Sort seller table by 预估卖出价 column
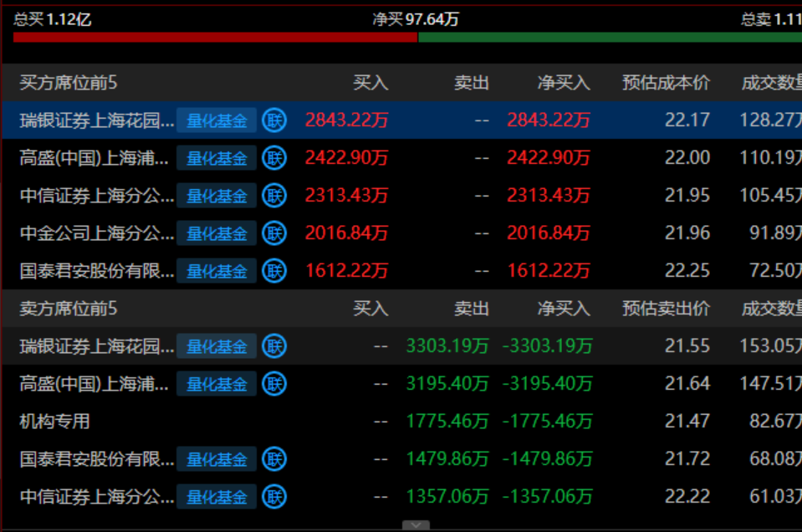The image size is (802, 532). tap(666, 309)
